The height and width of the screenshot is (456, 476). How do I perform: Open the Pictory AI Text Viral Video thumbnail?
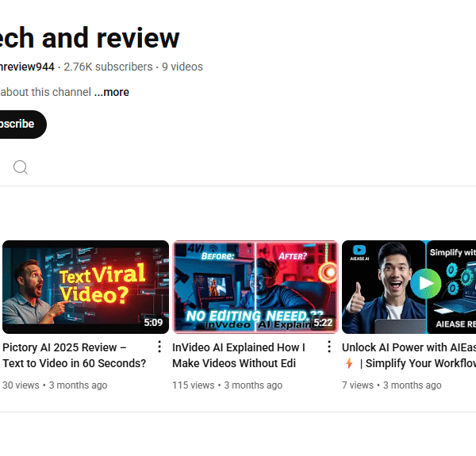(x=86, y=287)
